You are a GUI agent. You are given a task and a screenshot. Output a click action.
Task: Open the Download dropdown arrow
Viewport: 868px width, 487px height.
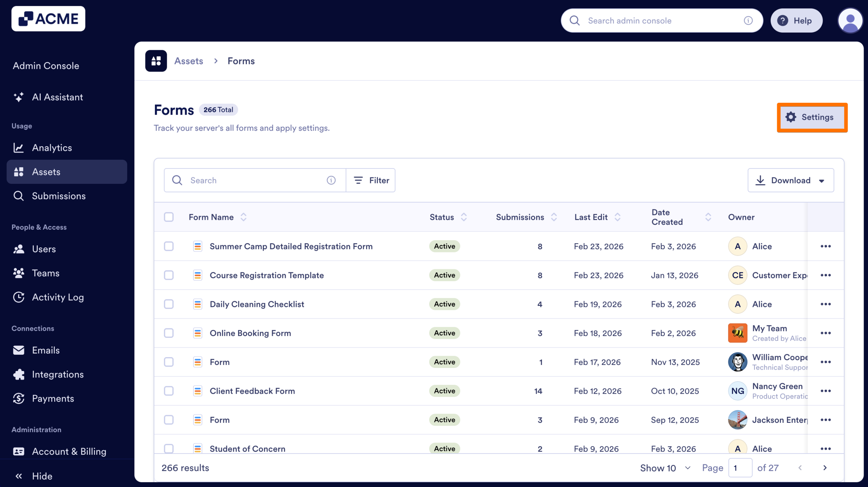click(822, 180)
